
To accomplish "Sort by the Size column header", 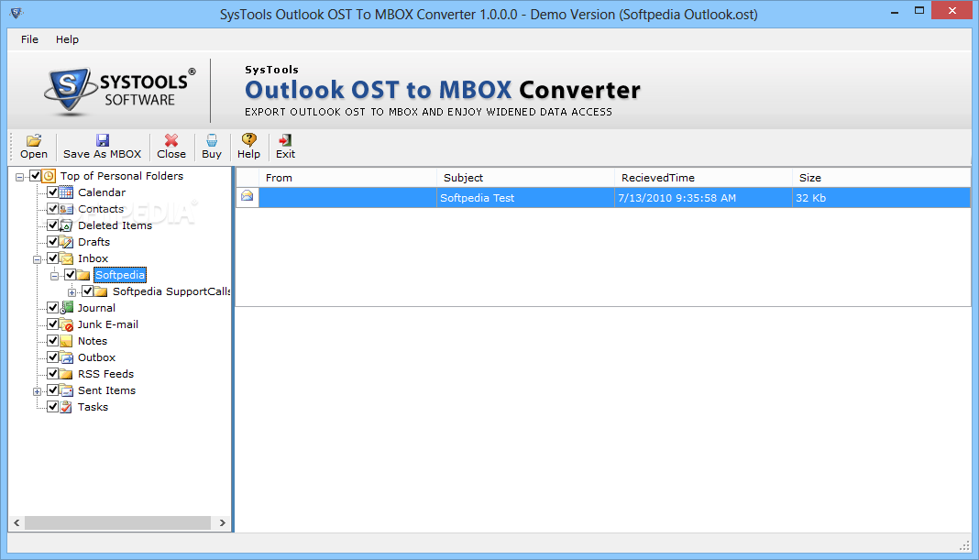I will coord(882,178).
